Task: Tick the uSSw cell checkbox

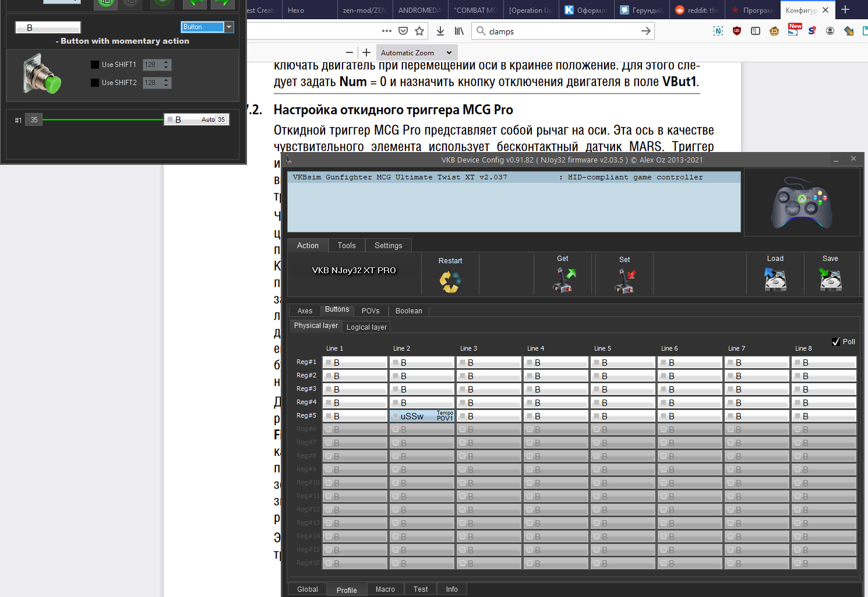Action: coord(396,416)
